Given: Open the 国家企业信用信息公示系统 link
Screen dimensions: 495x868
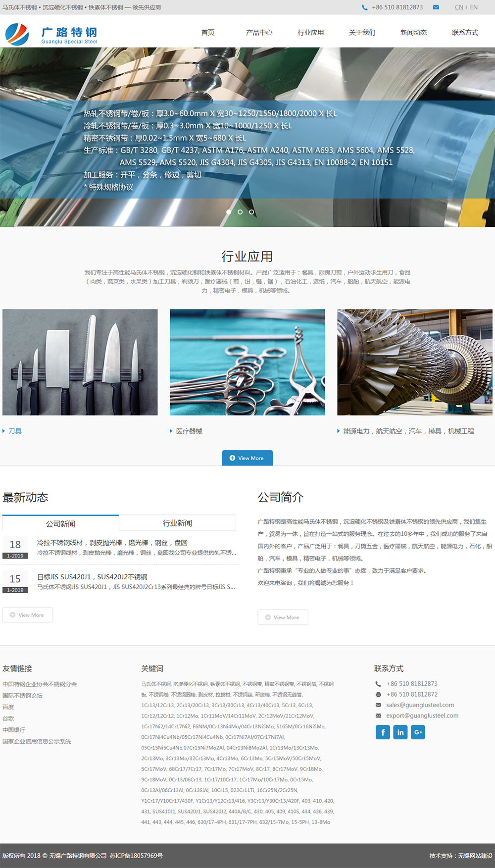Looking at the screenshot, I should tap(37, 741).
